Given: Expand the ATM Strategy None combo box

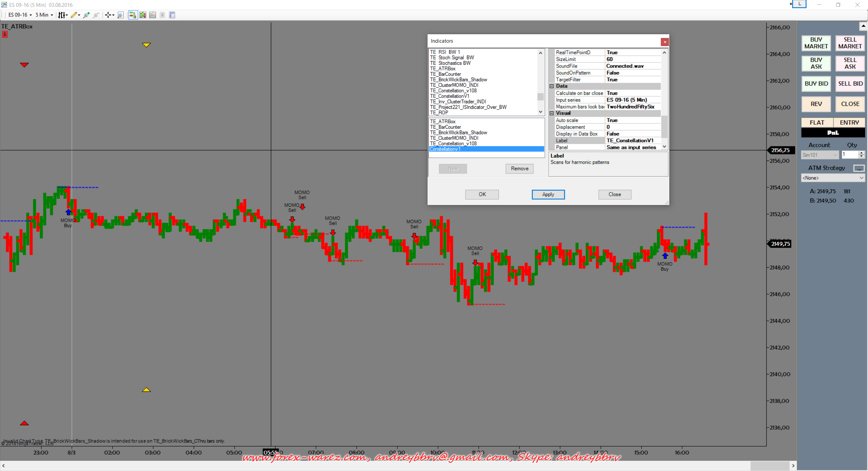Looking at the screenshot, I should [x=832, y=178].
